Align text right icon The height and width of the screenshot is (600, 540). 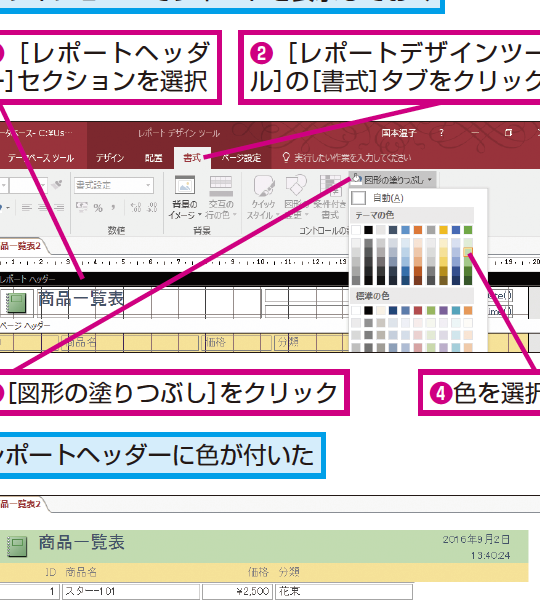click(x=59, y=208)
